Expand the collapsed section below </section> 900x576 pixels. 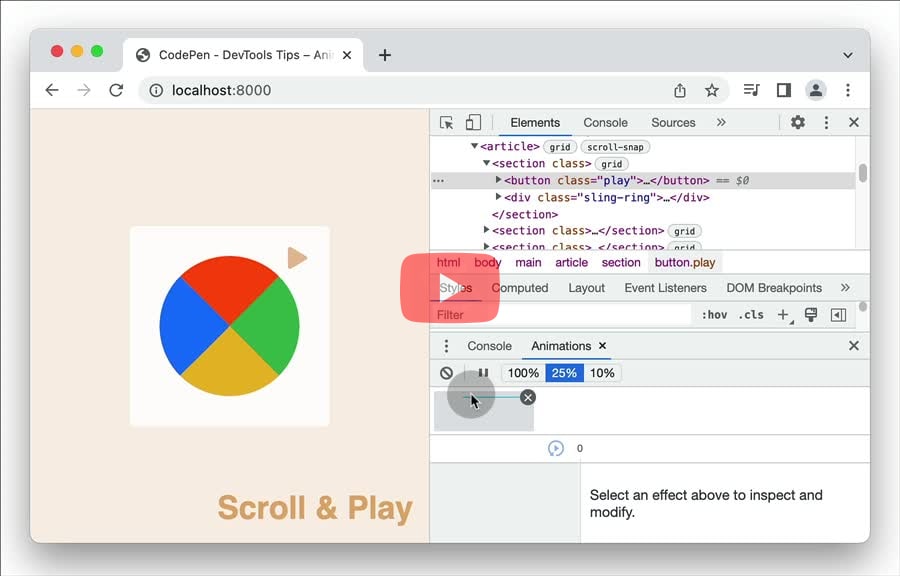487,230
